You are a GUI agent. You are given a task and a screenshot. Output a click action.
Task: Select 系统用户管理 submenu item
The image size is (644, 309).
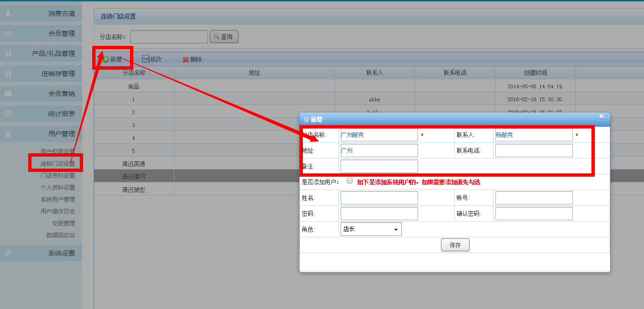pos(57,200)
